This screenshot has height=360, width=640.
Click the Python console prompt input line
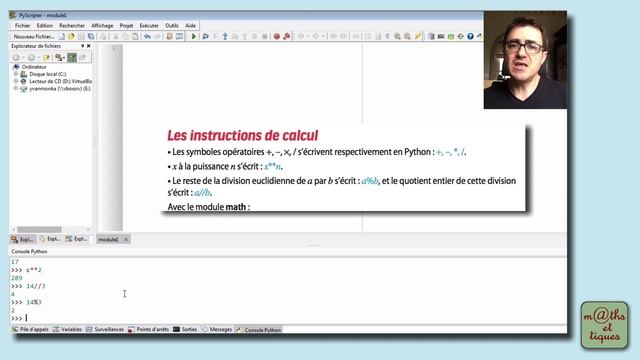(288, 318)
